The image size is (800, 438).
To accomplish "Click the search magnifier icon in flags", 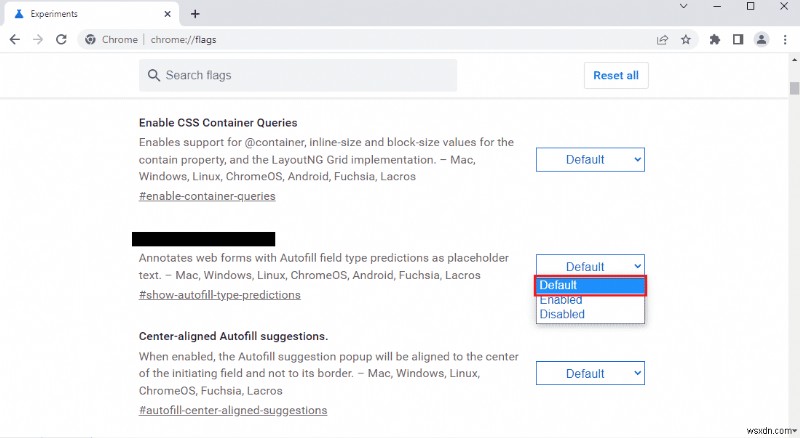I will click(154, 75).
